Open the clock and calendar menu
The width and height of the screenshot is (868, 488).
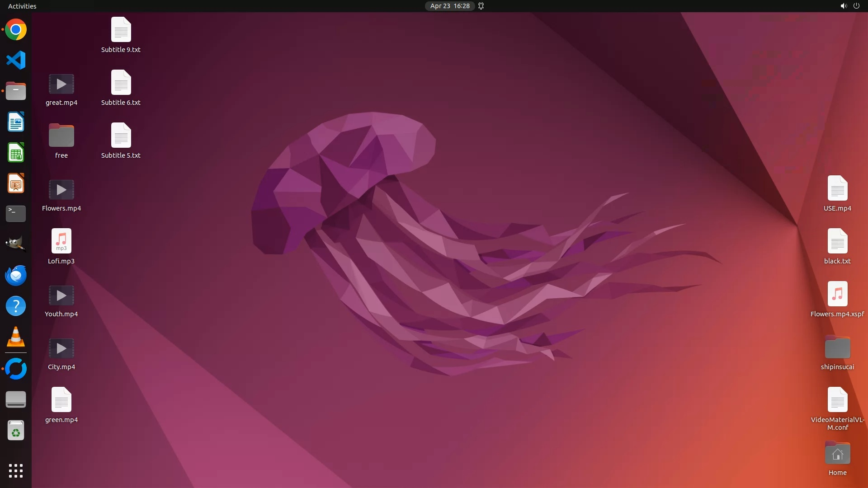point(449,6)
